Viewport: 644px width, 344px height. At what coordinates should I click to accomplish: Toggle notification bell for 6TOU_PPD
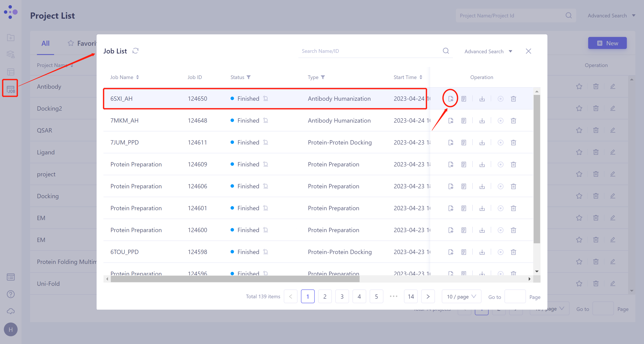(266, 252)
